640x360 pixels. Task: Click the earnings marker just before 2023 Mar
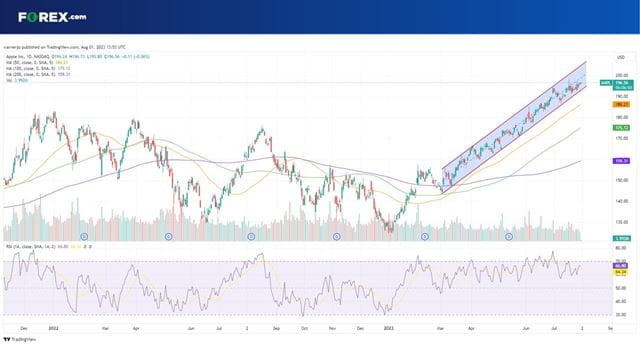click(x=425, y=237)
